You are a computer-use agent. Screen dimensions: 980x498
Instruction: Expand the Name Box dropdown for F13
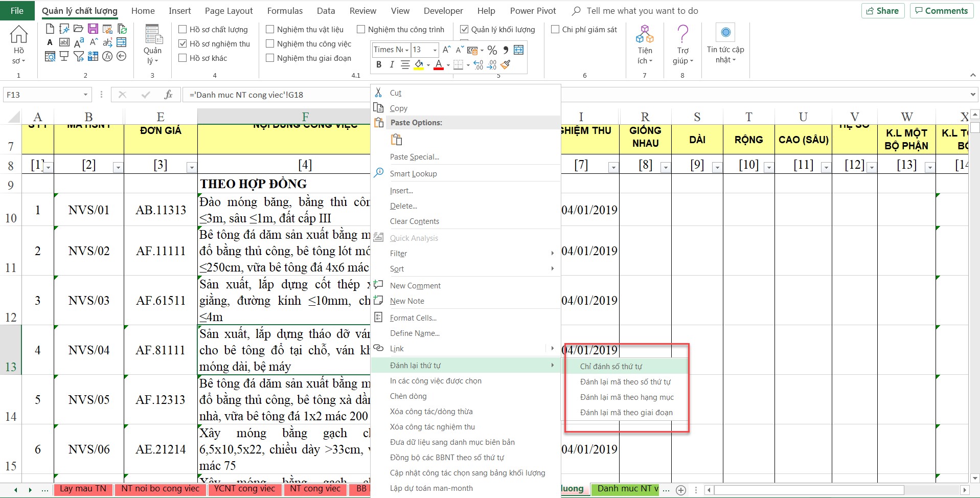tap(85, 95)
